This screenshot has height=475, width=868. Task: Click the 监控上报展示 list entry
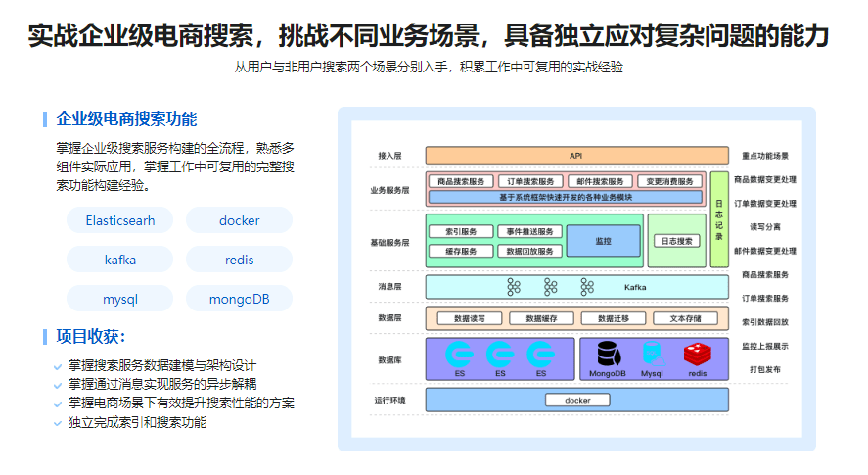pyautogui.click(x=765, y=346)
